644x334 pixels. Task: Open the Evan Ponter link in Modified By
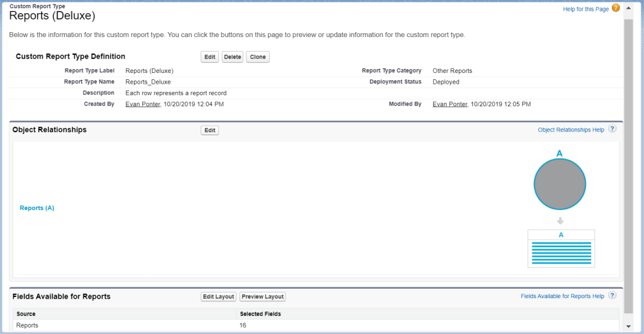pos(450,104)
